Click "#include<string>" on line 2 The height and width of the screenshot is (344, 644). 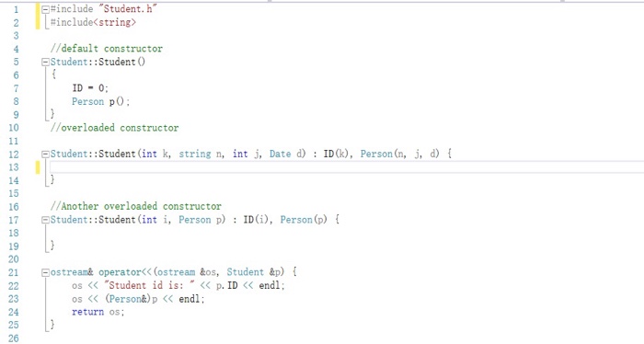click(x=93, y=22)
